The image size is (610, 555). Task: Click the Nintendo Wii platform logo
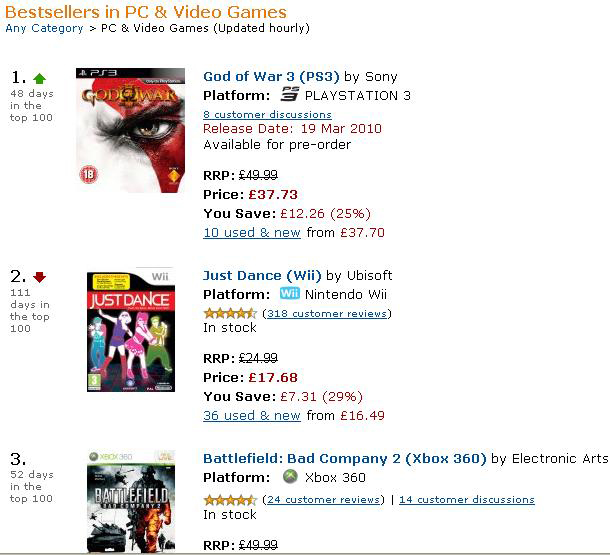[289, 294]
